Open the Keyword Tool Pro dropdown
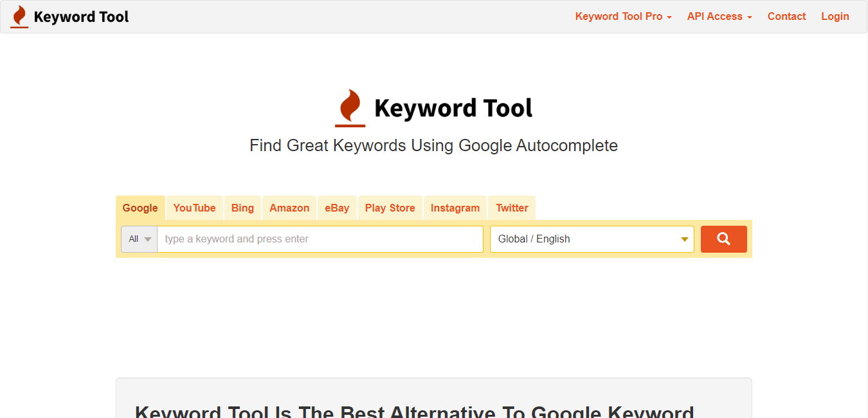 (622, 16)
